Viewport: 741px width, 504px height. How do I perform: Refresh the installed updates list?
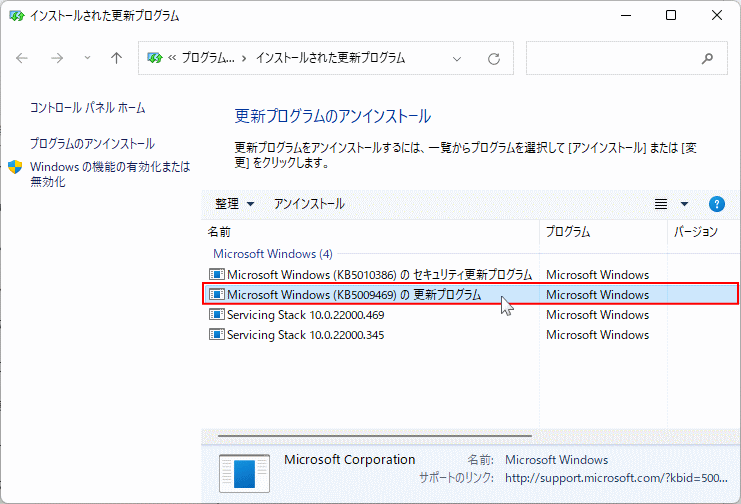tap(494, 59)
